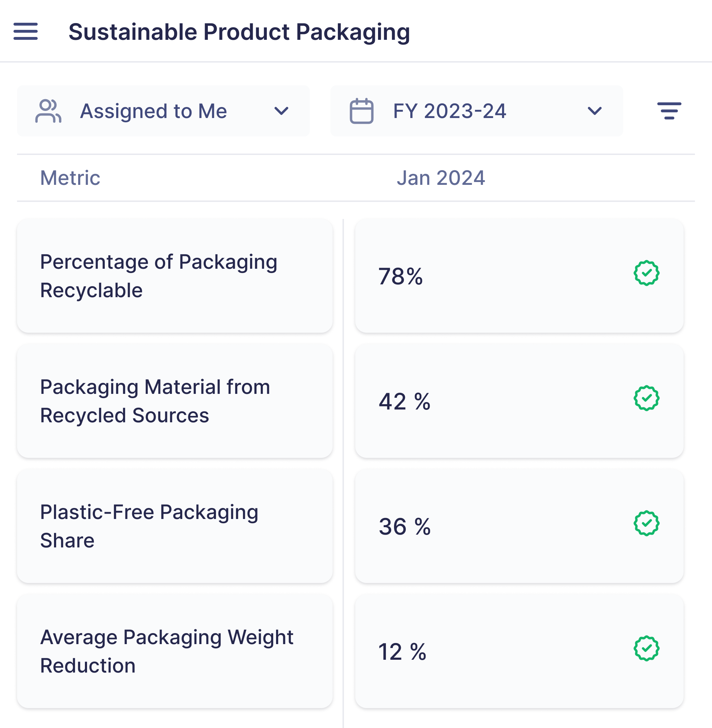
Task: Click the verified badge for 42 % value
Action: (646, 398)
